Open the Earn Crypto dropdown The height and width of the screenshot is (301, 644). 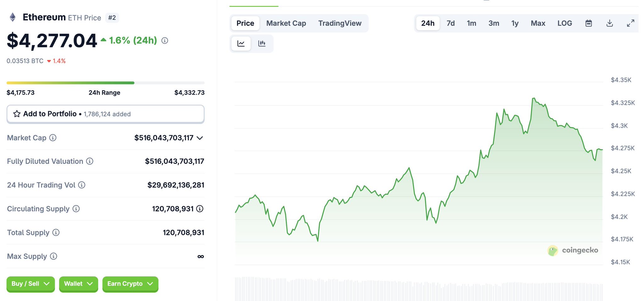(x=130, y=284)
